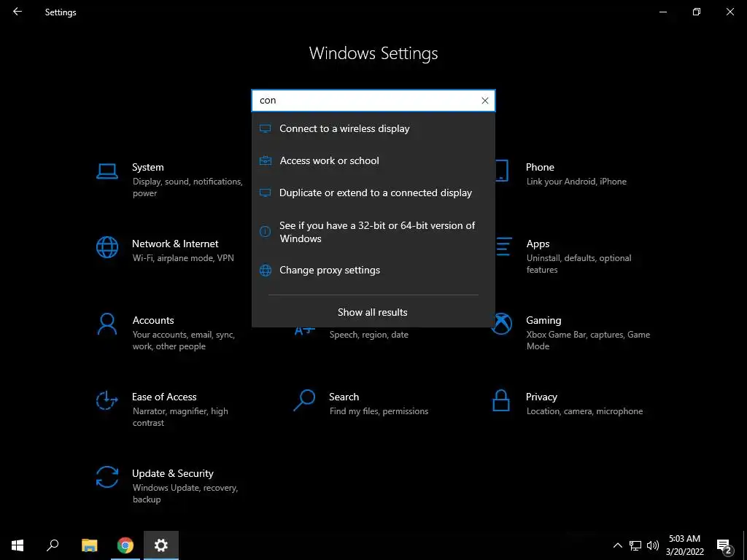Select 'Connect to a wireless display' result
This screenshot has width=747, height=560.
click(x=373, y=128)
